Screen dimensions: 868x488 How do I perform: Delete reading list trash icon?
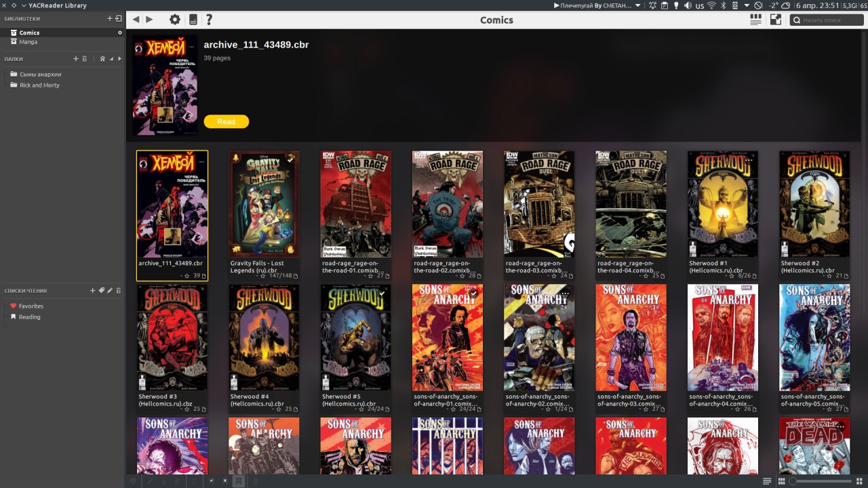point(119,291)
